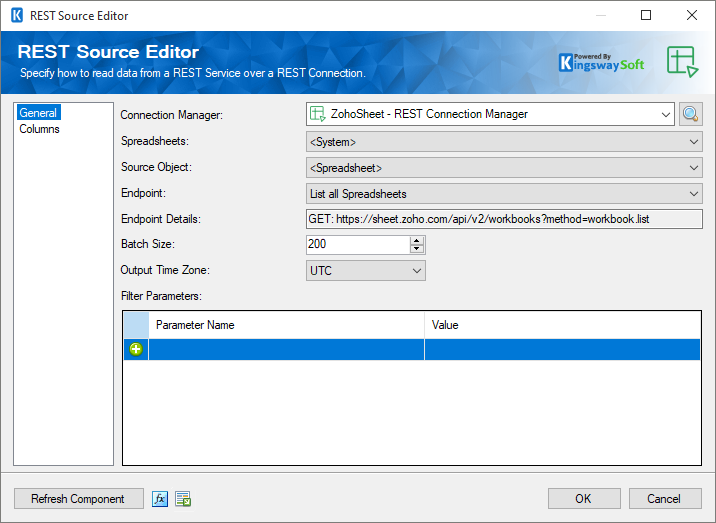Screen dimensions: 716x523
Task: Switch to the Columns page
Action: [x=39, y=129]
